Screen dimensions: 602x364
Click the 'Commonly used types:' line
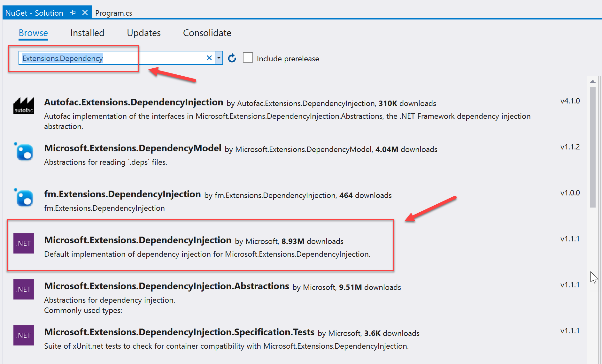[83, 310]
